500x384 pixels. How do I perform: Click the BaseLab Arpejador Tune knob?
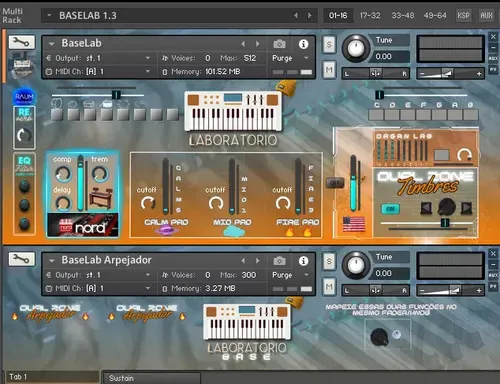pyautogui.click(x=356, y=265)
